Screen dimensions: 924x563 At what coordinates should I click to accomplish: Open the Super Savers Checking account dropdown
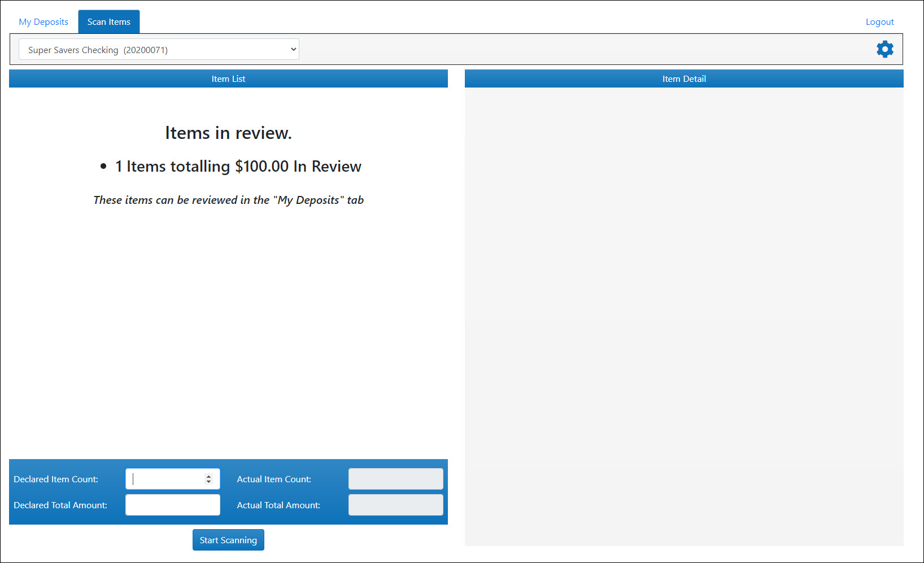click(159, 50)
